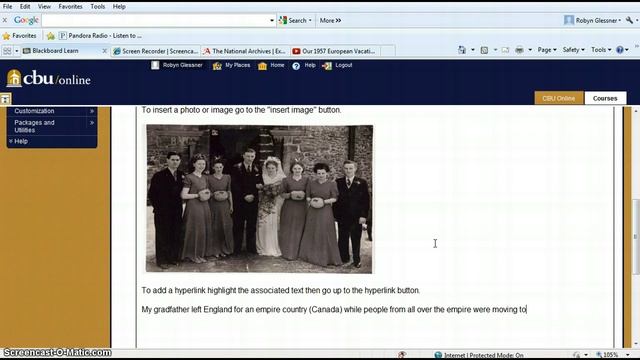
Task: Open the Page command menu
Action: click(547, 50)
